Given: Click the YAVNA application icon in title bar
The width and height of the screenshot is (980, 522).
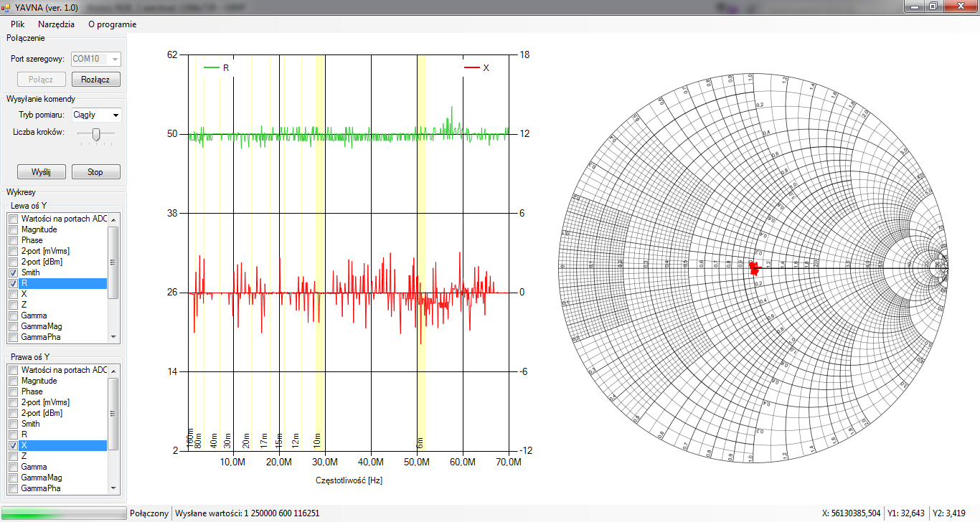Looking at the screenshot, I should pyautogui.click(x=6, y=6).
